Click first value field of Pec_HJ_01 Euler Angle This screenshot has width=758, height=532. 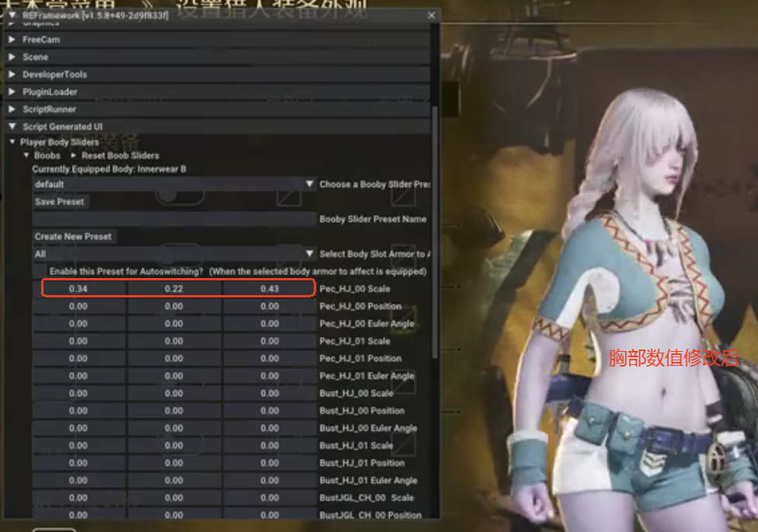pyautogui.click(x=78, y=376)
